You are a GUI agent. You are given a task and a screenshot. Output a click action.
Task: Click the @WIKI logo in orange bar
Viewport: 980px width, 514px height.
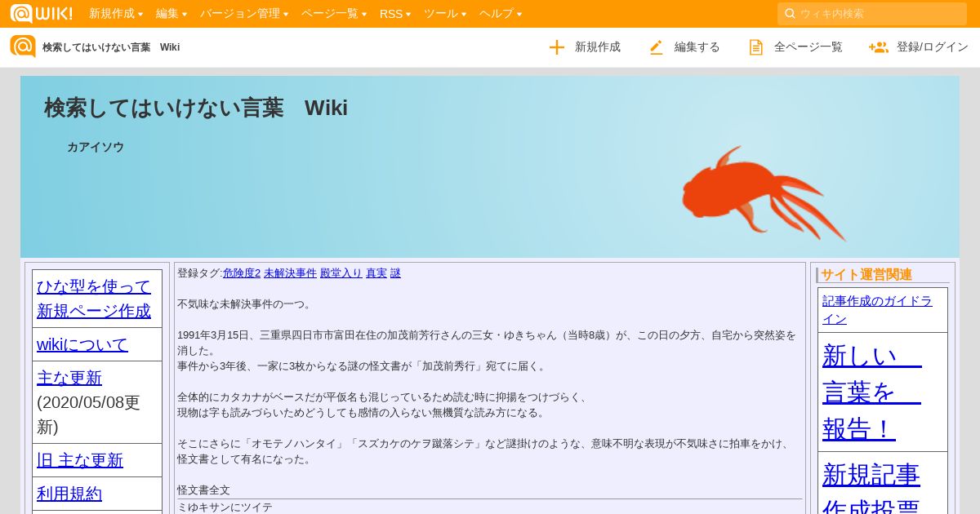coord(41,13)
